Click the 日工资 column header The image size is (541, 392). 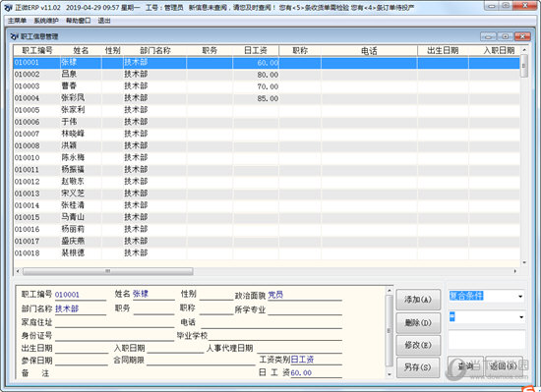click(256, 51)
